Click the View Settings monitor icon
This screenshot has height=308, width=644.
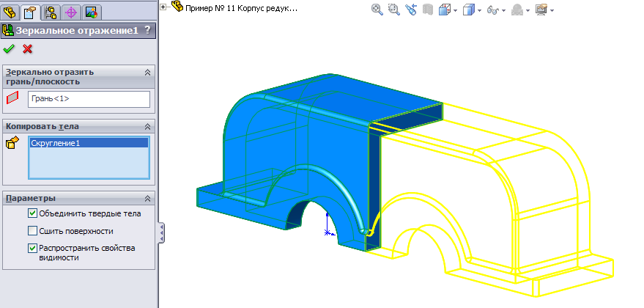pyautogui.click(x=541, y=10)
